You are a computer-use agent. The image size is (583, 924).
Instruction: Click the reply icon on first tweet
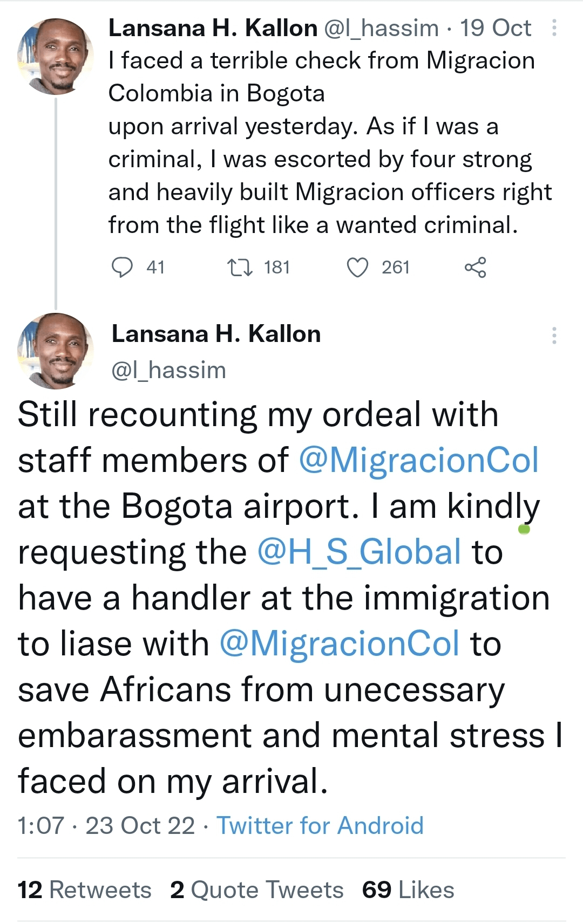coord(123,267)
